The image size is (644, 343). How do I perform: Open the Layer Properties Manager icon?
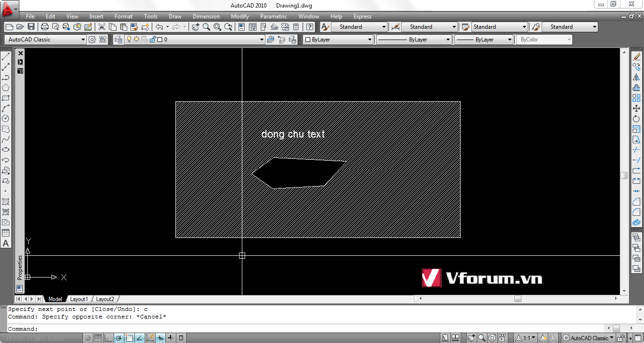point(118,40)
